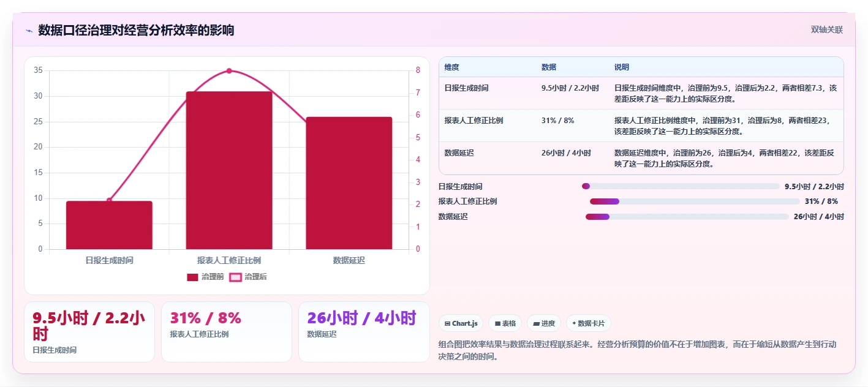Click the Chart.js tag chip
Screen dimensions: 868x387
tap(461, 323)
